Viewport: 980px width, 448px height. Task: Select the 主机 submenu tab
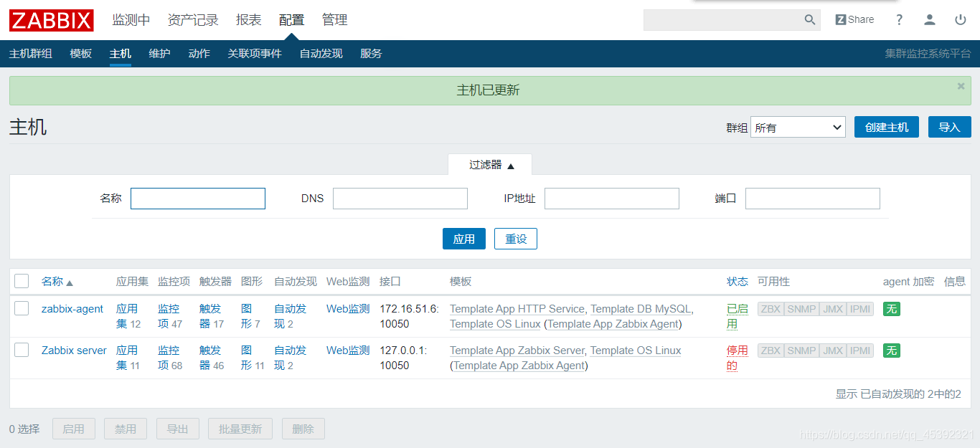pyautogui.click(x=121, y=54)
